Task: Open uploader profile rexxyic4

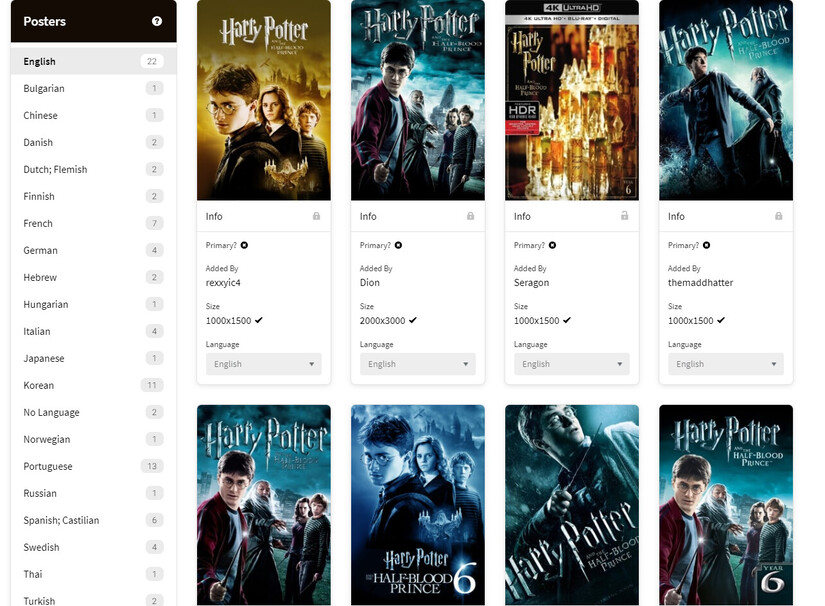Action: click(x=223, y=283)
